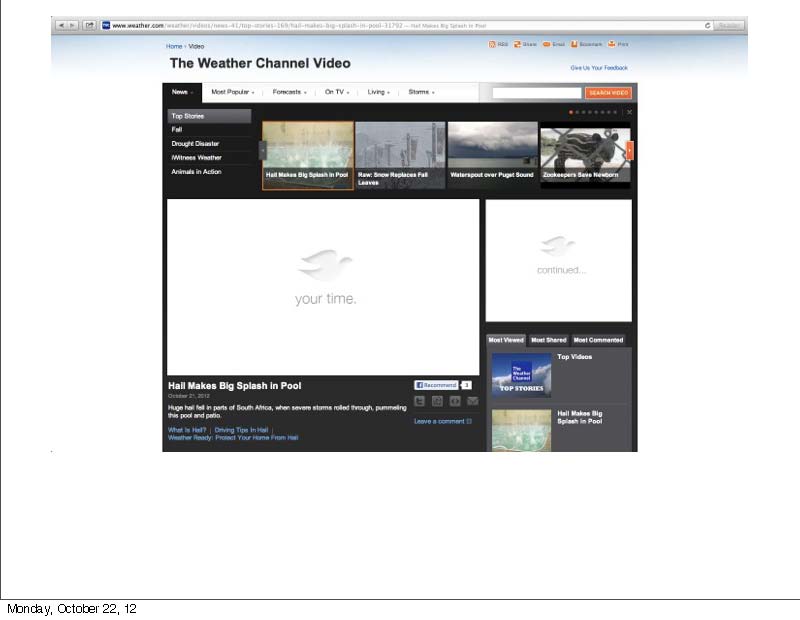
Task: Open the Forecasts dropdown menu
Action: (289, 92)
